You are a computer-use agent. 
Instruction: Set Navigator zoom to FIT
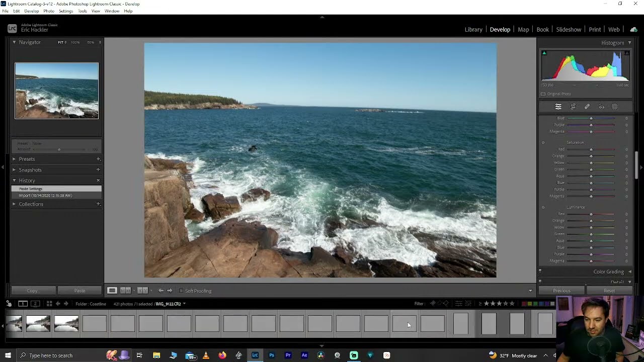coord(61,42)
